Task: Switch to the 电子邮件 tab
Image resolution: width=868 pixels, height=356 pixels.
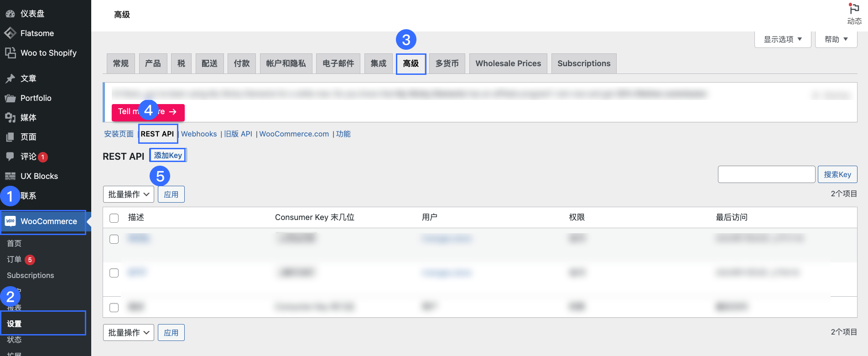Action: [338, 63]
